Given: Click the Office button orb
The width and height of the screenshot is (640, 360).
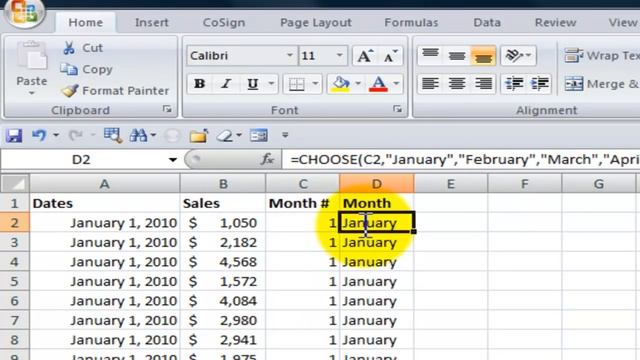Looking at the screenshot, I should pos(24,12).
